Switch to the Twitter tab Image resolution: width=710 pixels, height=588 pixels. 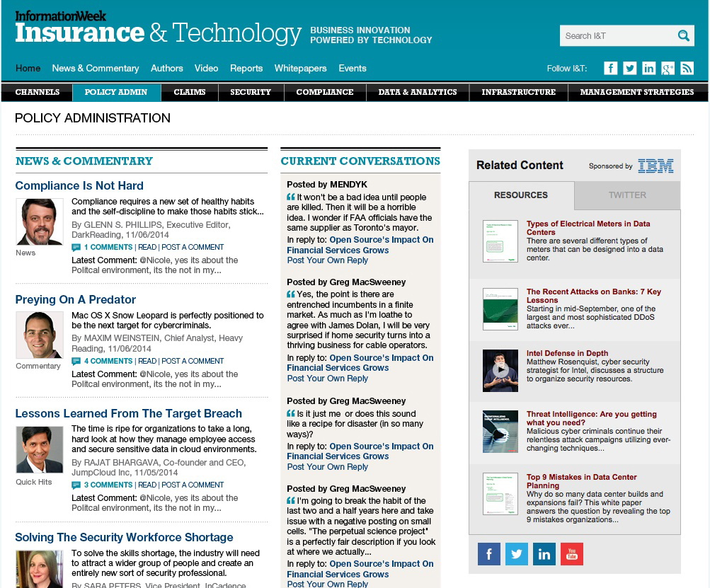[627, 195]
